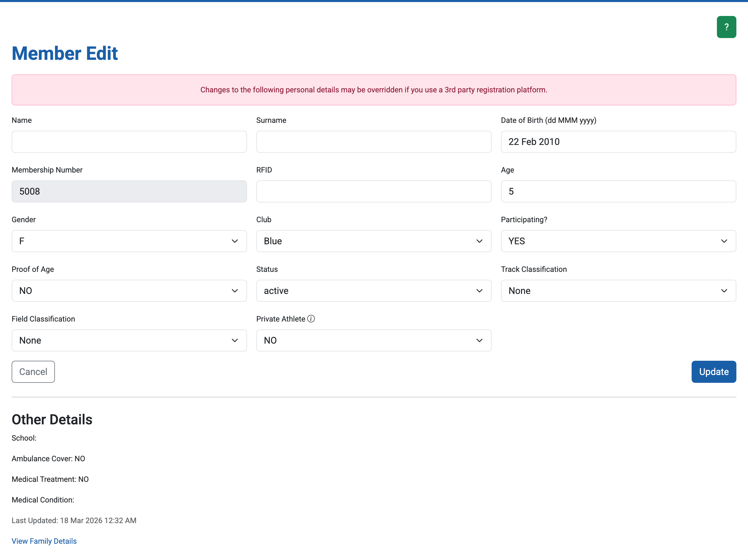Screen dimensions: 748x560
Task: Click the Other Details heading
Action: 52,419
